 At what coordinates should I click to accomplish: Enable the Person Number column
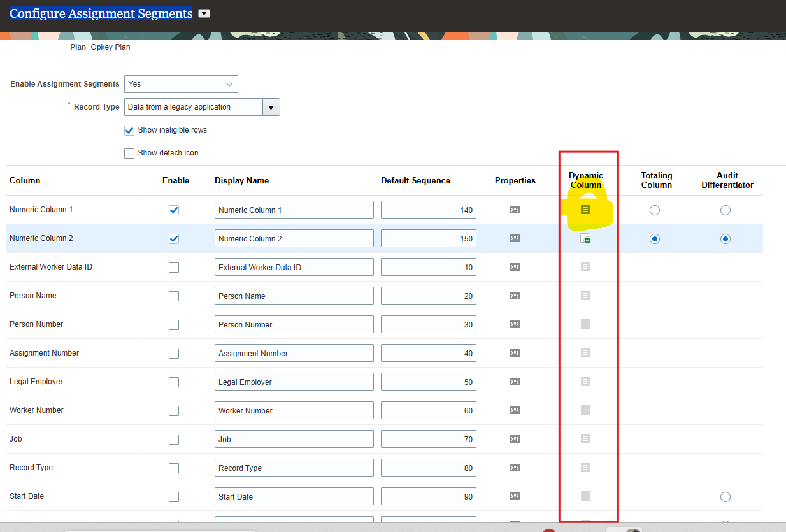(174, 324)
